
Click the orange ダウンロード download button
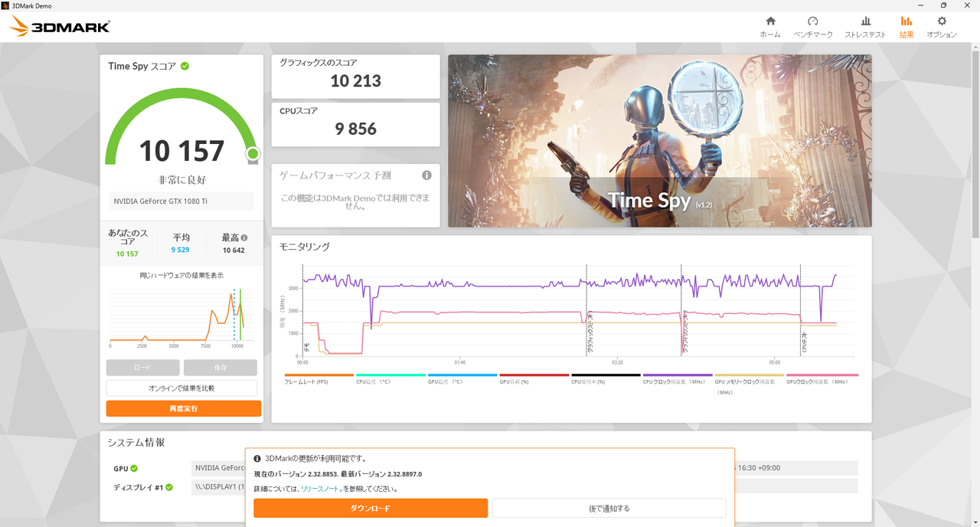(371, 508)
